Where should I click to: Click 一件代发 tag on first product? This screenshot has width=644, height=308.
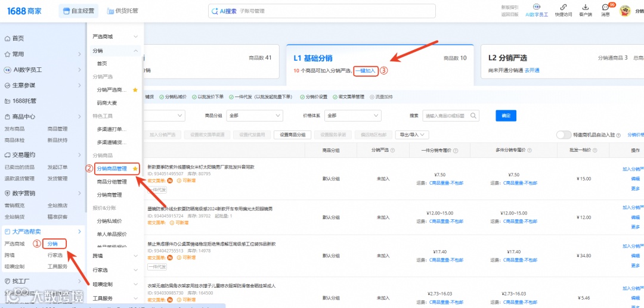[157, 190]
